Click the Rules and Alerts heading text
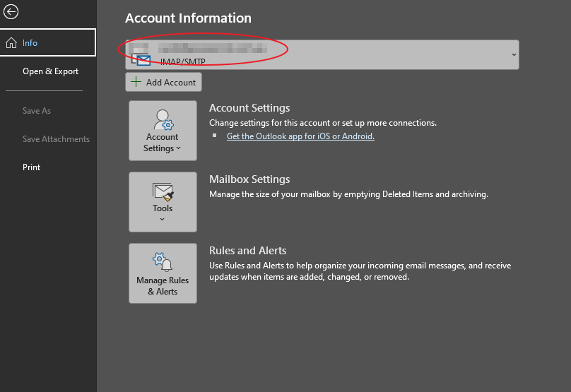Viewport: 571px width, 392px height. (x=247, y=251)
